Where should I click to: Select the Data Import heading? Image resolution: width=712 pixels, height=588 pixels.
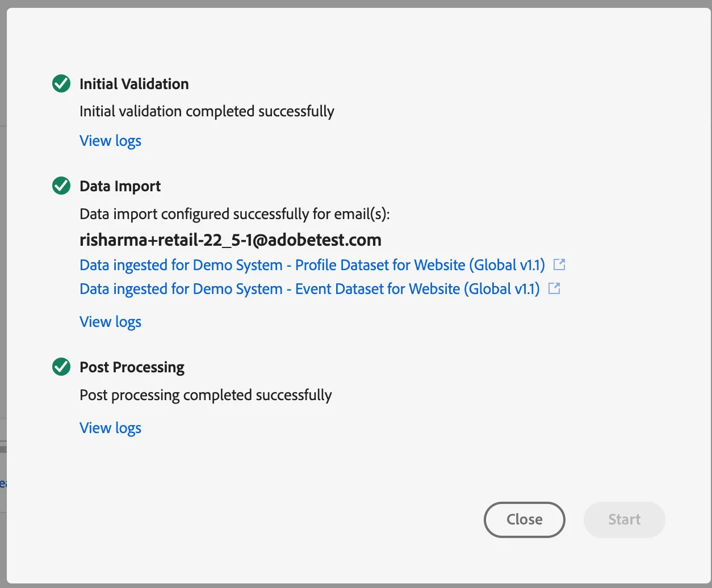pos(120,186)
